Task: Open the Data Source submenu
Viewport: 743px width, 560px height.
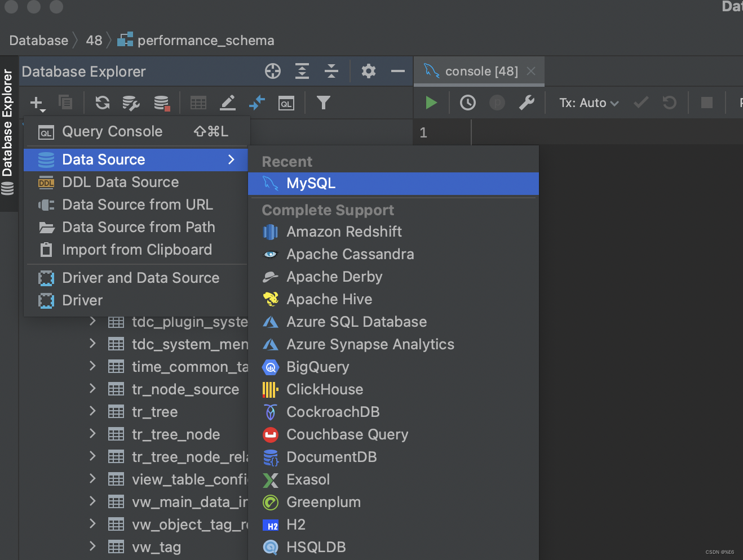Action: pos(136,160)
